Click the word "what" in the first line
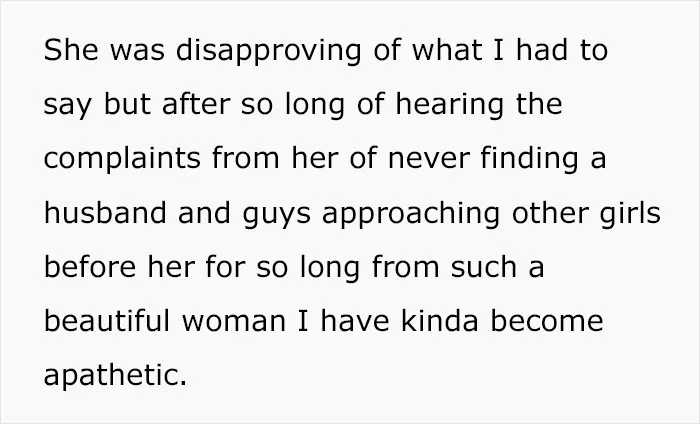The height and width of the screenshot is (424, 700). (446, 50)
